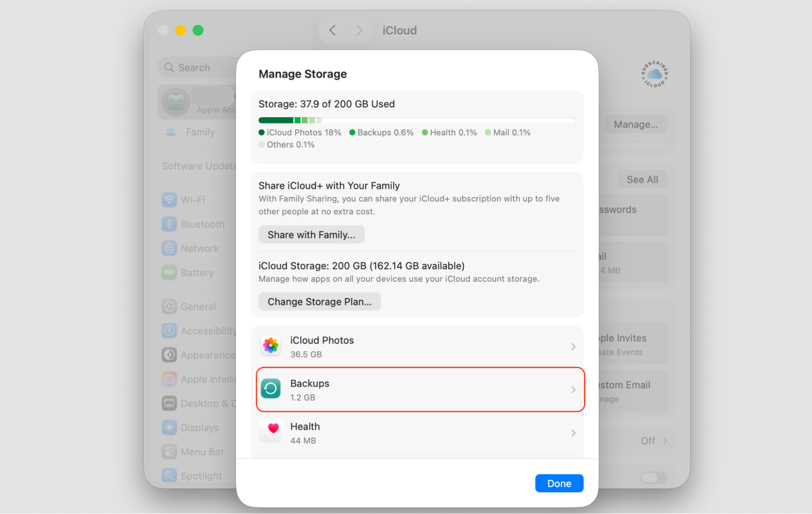Click 'iCloud Storage: 200 GB' line
The height and width of the screenshot is (514, 812).
(x=362, y=266)
